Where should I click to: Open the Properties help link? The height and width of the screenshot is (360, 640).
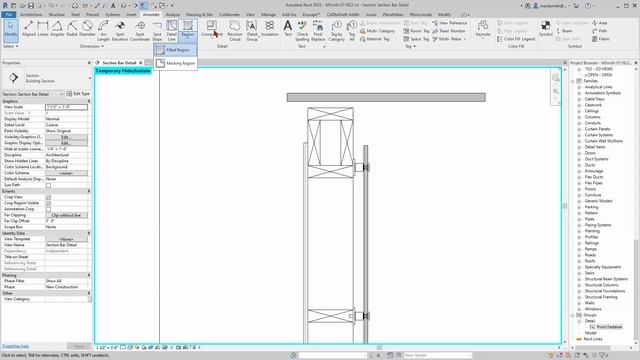click(16, 346)
